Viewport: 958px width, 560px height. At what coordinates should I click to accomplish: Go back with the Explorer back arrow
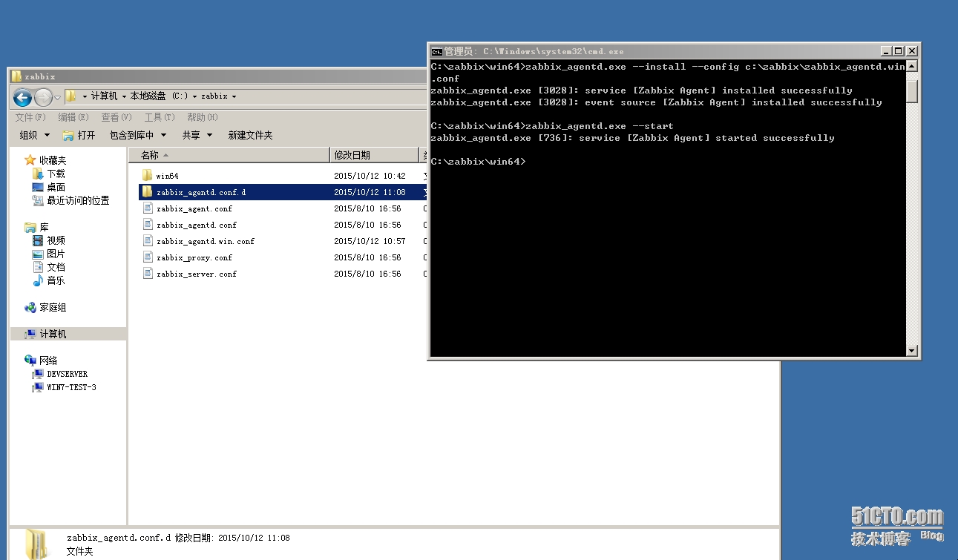23,96
